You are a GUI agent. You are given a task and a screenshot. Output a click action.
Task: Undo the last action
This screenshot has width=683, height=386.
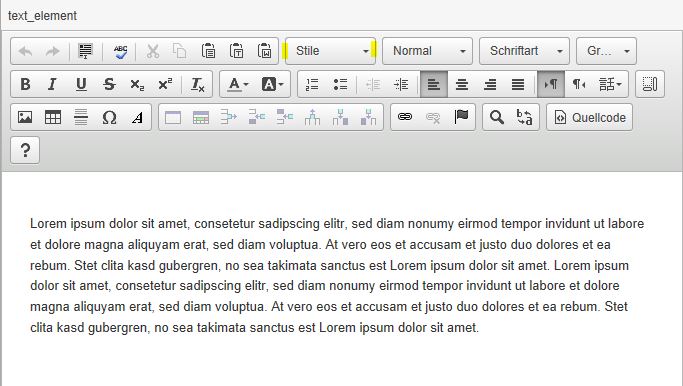tap(25, 51)
